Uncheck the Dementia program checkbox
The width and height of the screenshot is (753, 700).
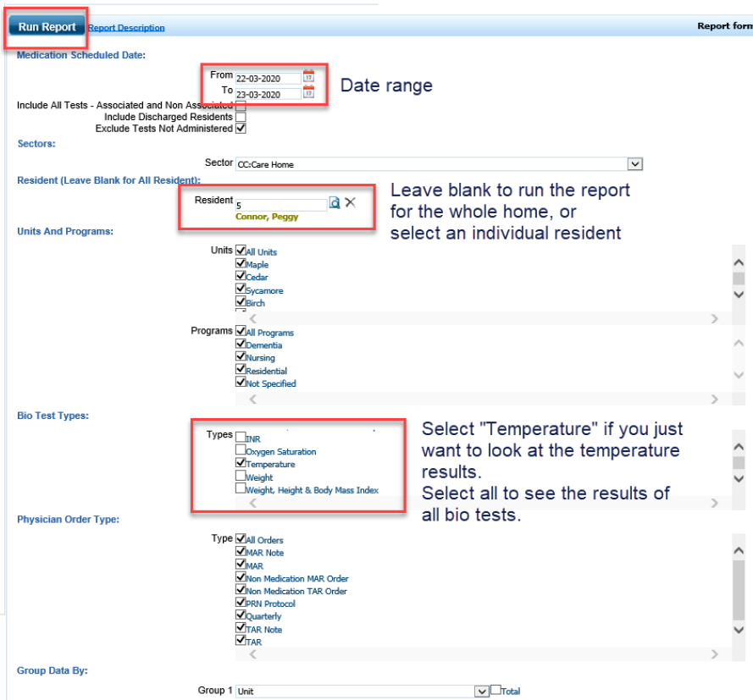(241, 344)
